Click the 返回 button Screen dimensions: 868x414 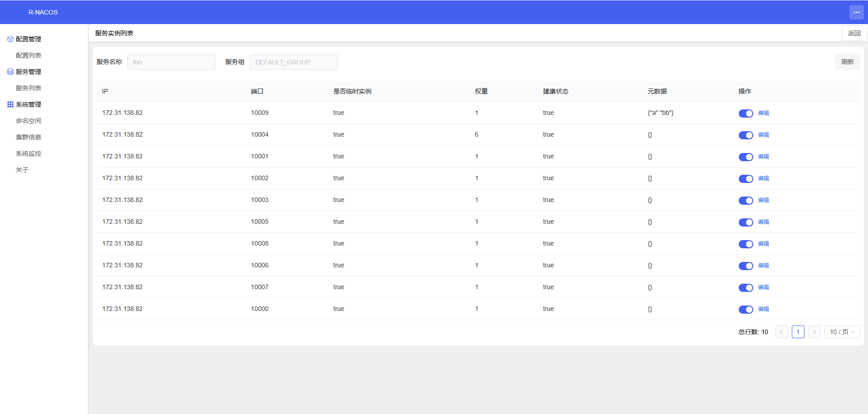tap(854, 33)
